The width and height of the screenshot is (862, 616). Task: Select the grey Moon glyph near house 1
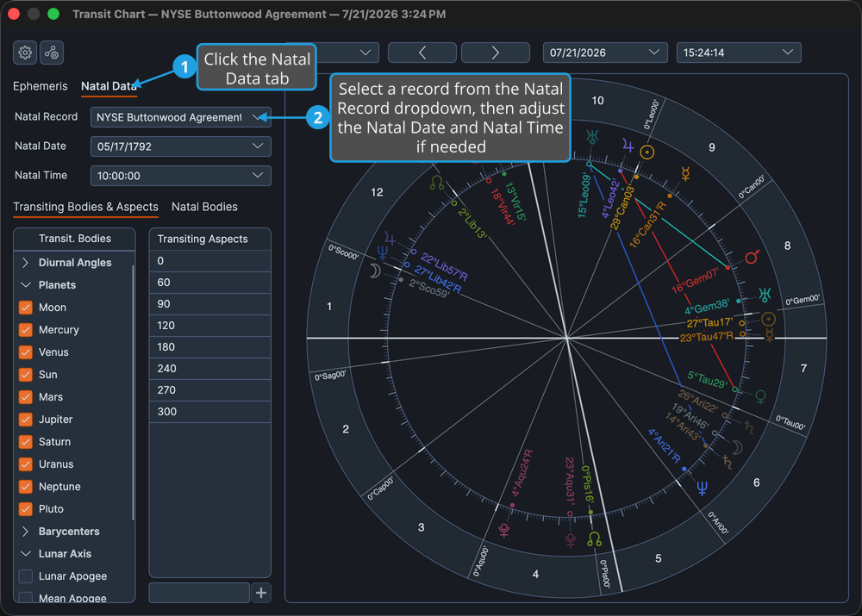tap(375, 271)
